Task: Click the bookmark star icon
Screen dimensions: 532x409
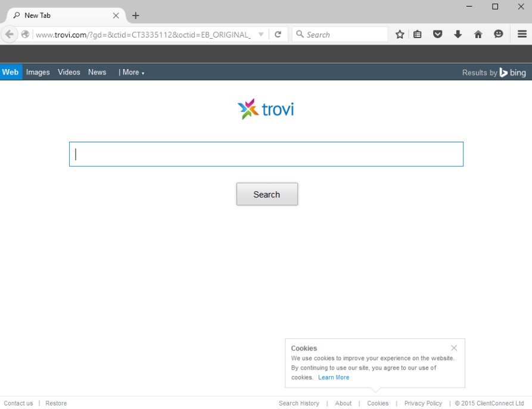Action: tap(400, 35)
